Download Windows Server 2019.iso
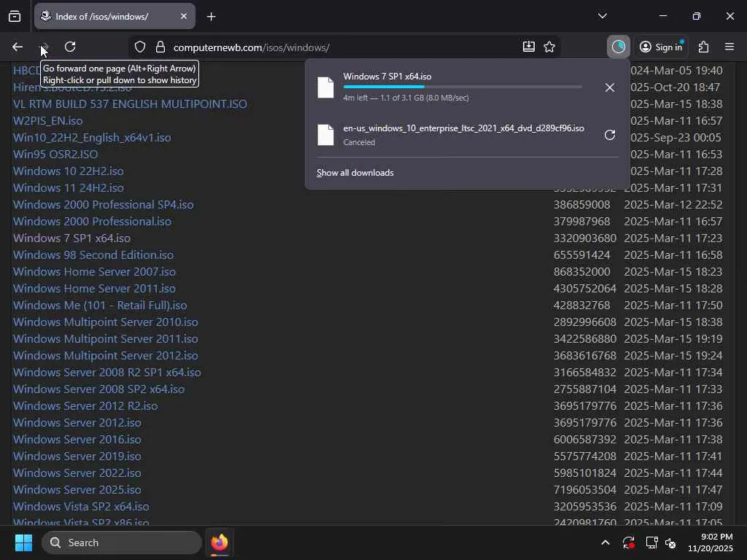 [77, 456]
